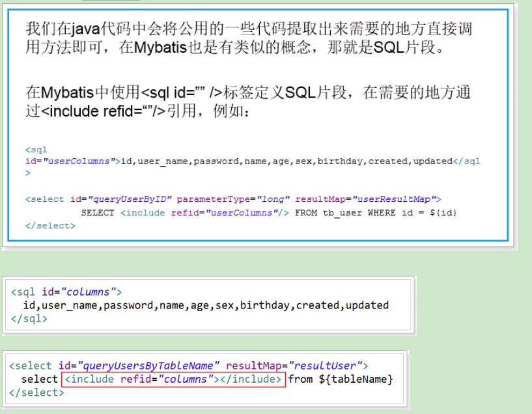The width and height of the screenshot is (532, 414).
Task: Click the columns line in middle code box
Action: tap(206, 305)
